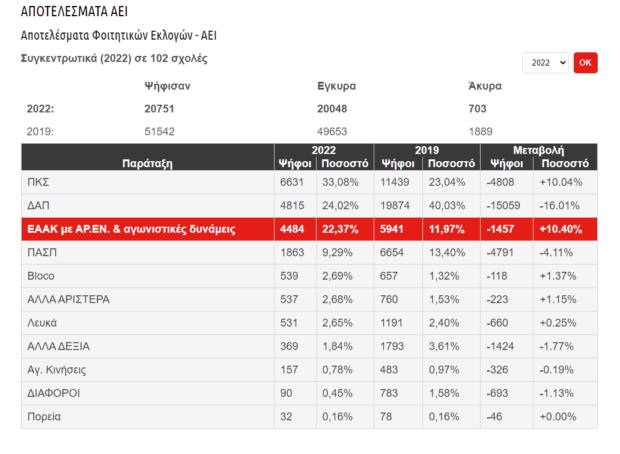Click the red OK button

click(x=585, y=63)
